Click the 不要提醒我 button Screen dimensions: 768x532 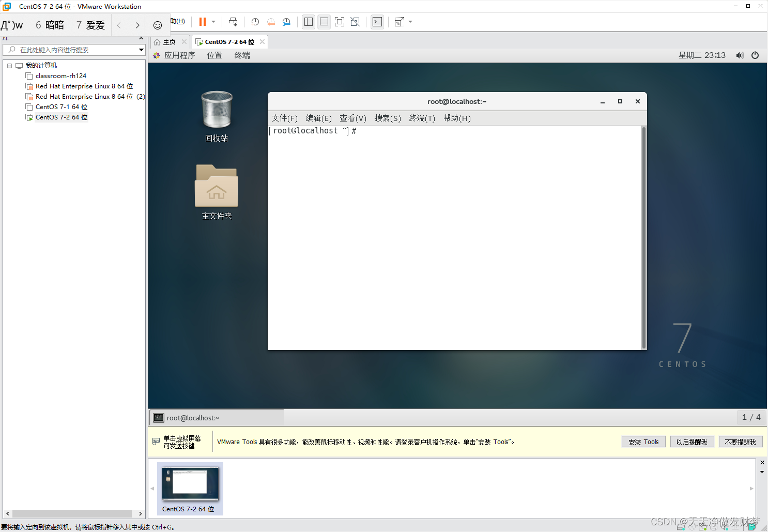tap(741, 442)
